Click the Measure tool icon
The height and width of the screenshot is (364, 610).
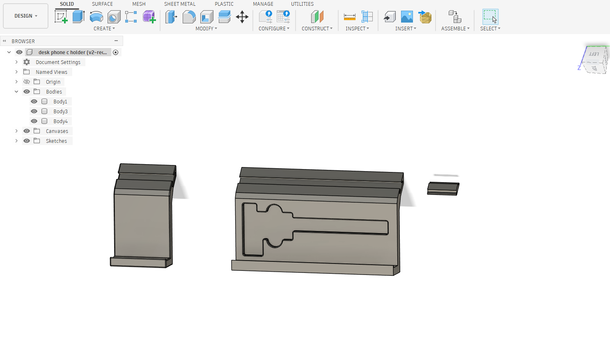click(x=350, y=17)
